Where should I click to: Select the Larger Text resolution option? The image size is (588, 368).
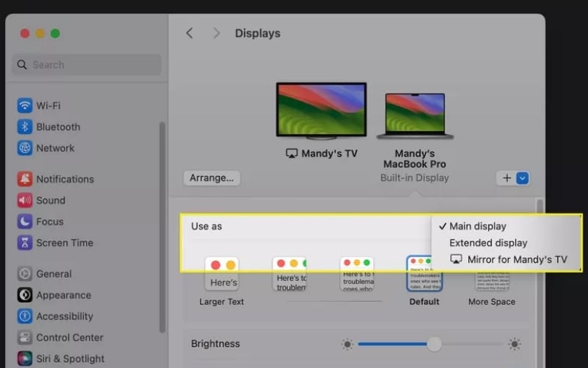[x=222, y=274]
